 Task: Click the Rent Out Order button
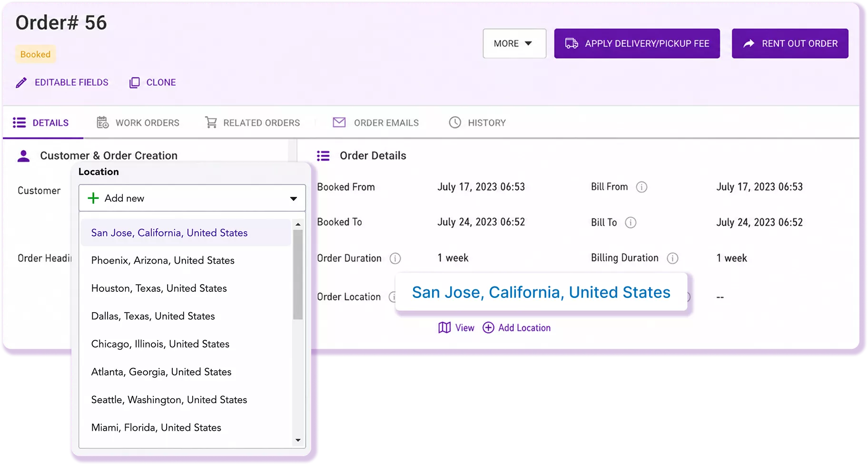coord(790,44)
